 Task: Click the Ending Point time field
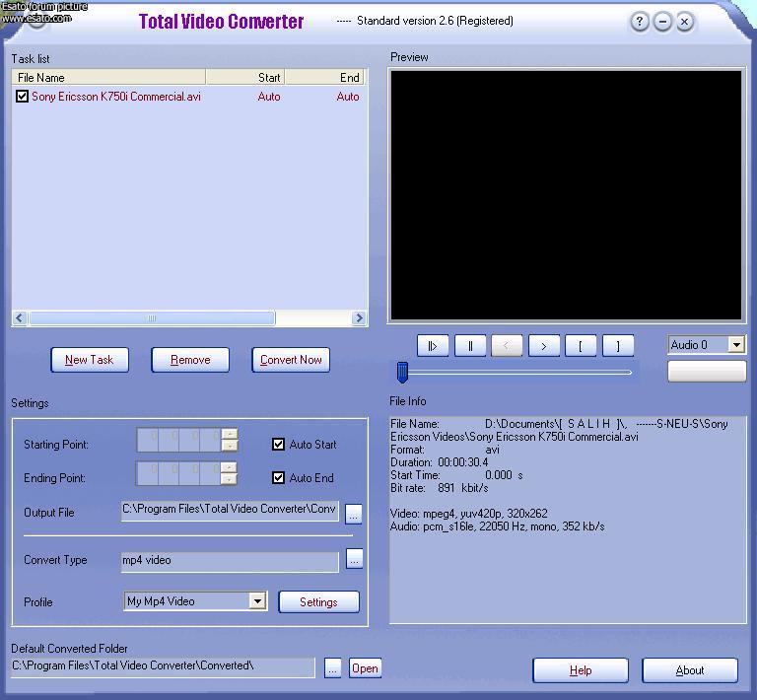coord(178,473)
